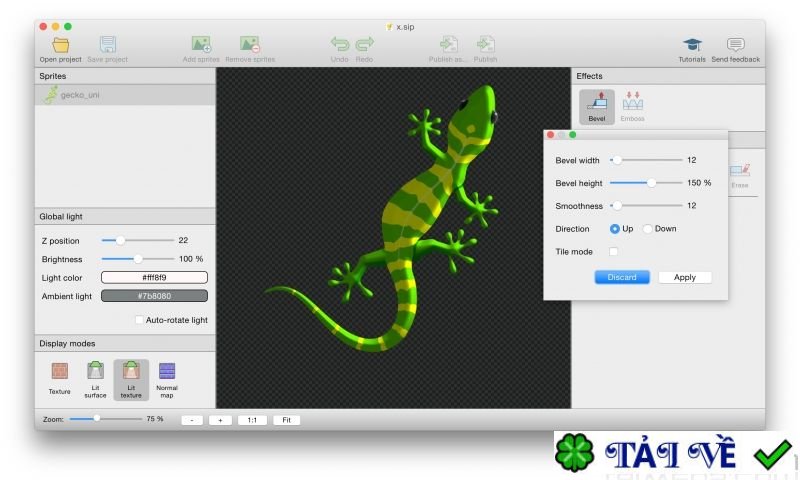This screenshot has height=480, width=800.
Task: Choose Up bevel direction
Action: tap(615, 229)
